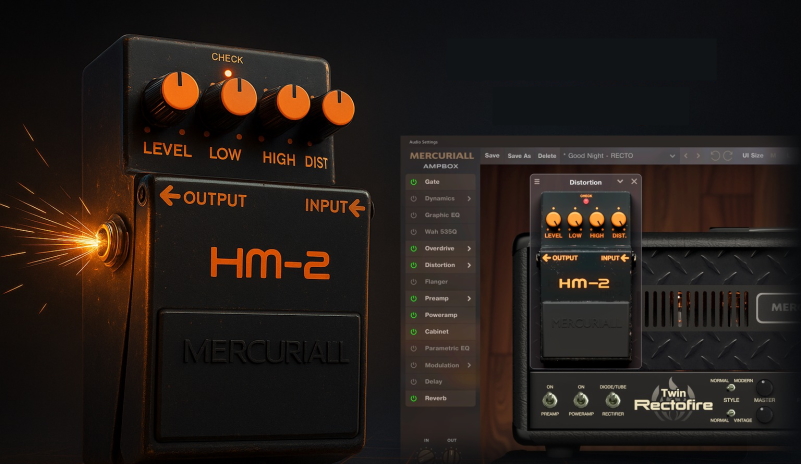
Task: Select the Flanger module label
Action: point(436,282)
